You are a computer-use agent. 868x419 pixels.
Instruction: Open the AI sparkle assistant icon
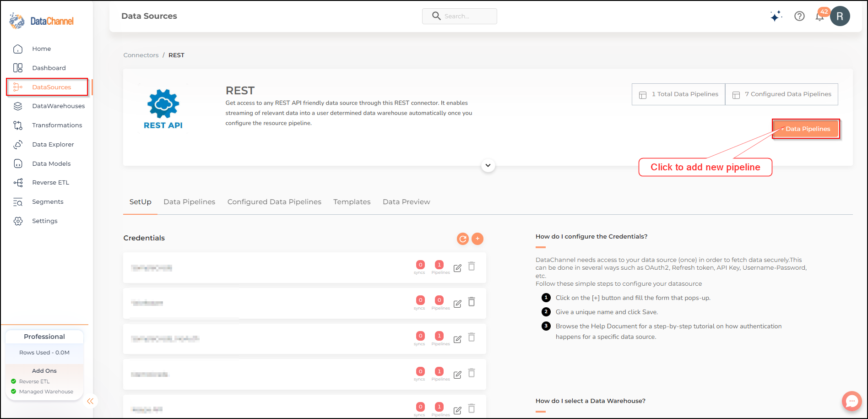pyautogui.click(x=776, y=16)
